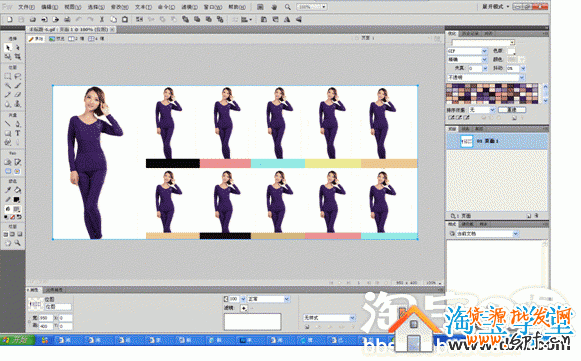Screen dimensions: 581x361
Task: Select the Text tool (T)
Action: [x=17, y=133]
